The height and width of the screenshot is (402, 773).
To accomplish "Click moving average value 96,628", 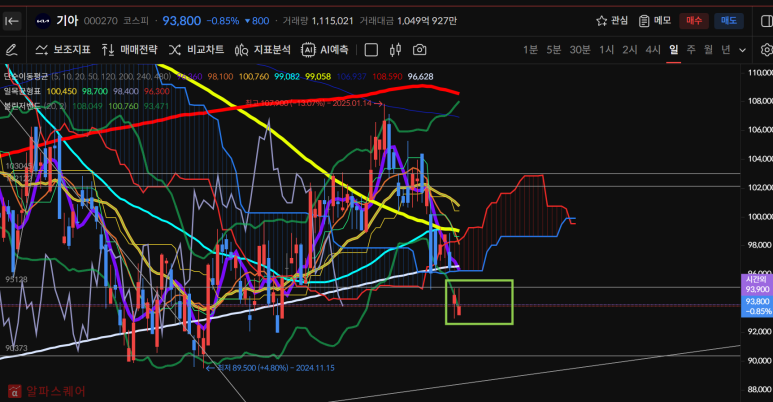I will pyautogui.click(x=421, y=76).
